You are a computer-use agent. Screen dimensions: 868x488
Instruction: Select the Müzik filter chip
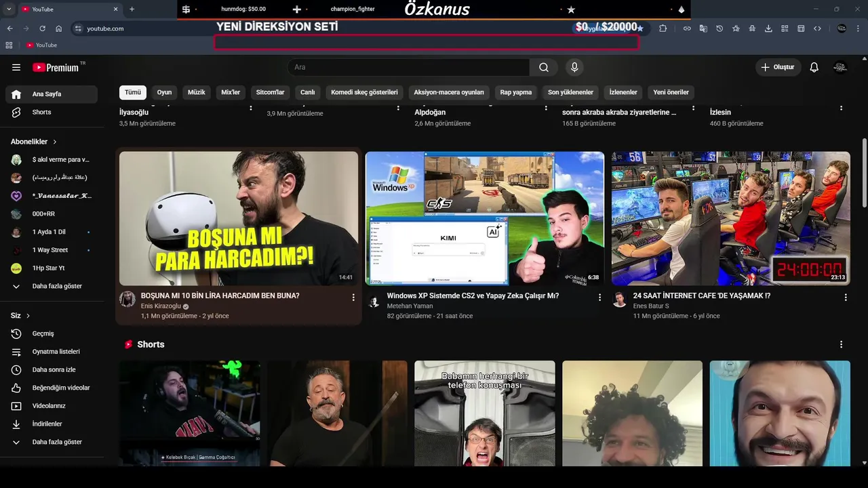(x=197, y=92)
